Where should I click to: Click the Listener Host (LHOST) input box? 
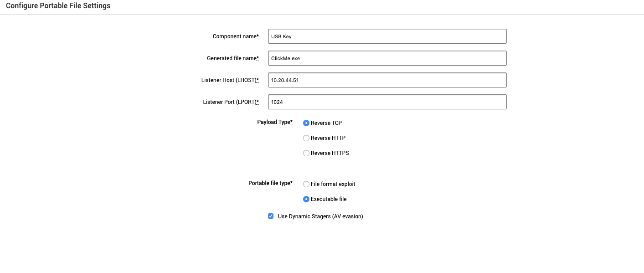pos(387,80)
